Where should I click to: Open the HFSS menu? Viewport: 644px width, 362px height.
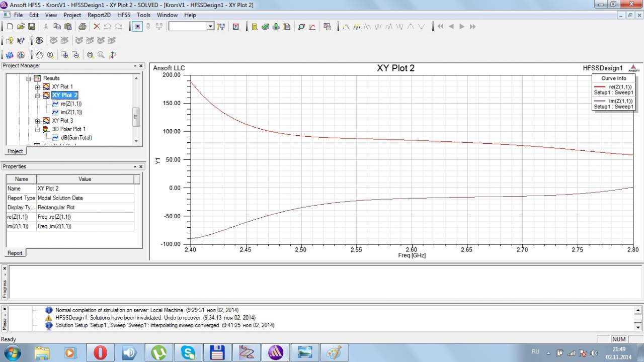tap(123, 15)
